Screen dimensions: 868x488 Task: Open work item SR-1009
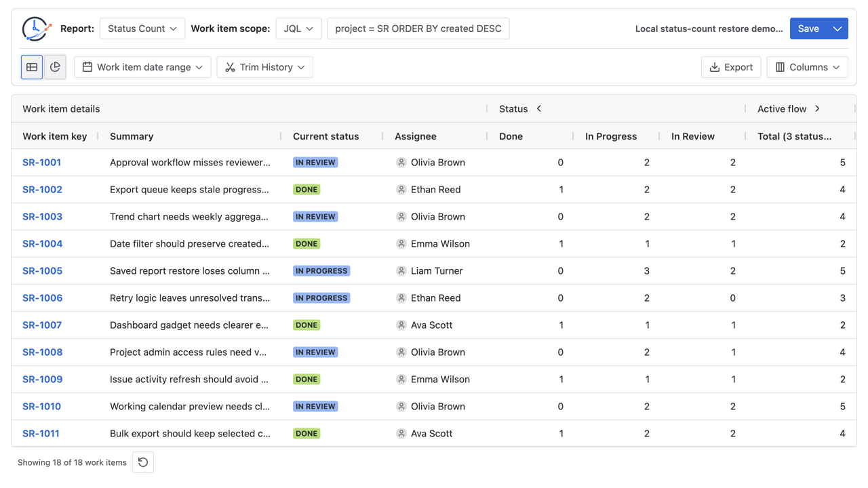42,379
